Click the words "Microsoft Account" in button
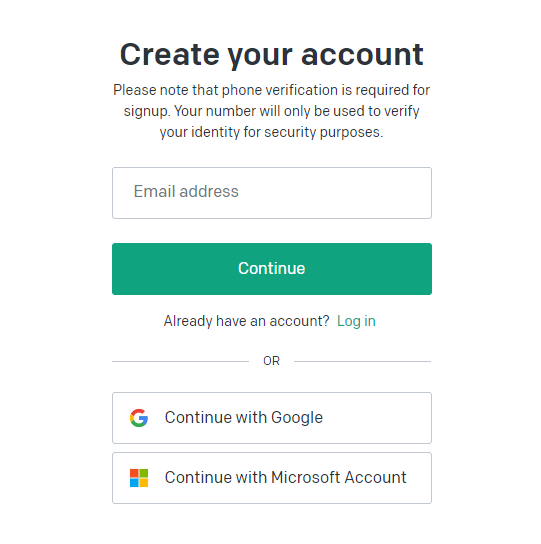Screen dimensions: 541x544 click(338, 477)
